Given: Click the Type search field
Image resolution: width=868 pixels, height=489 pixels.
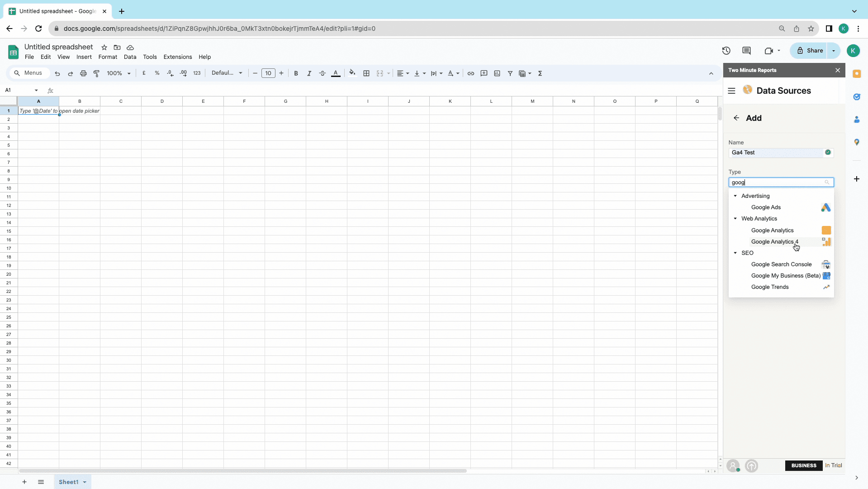Looking at the screenshot, I should coord(781,182).
